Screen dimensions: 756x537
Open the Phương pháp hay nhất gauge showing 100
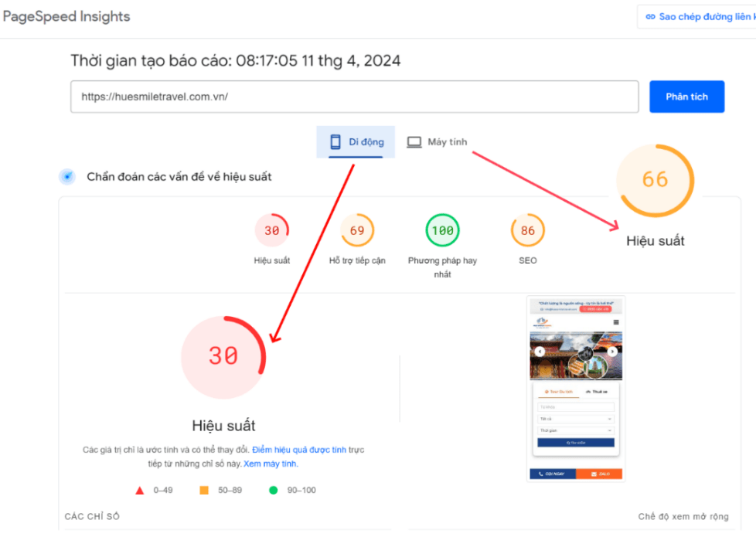coord(443,230)
